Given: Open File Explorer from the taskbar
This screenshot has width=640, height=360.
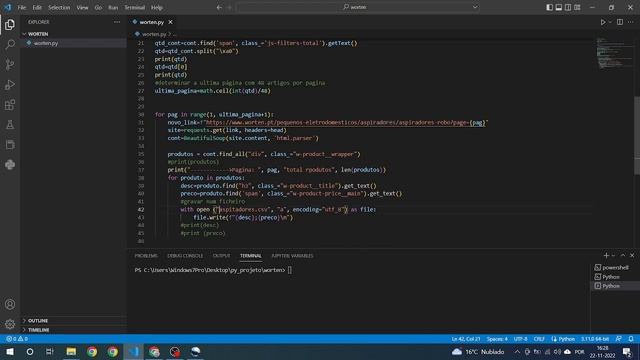Looking at the screenshot, I should pyautogui.click(x=71, y=352).
